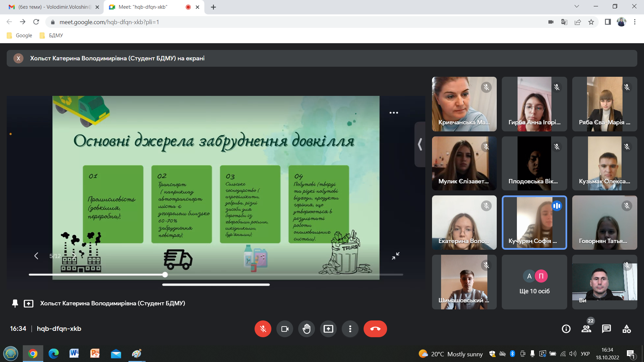Toggle browser side panel
Viewport: 644px width, 362px height.
click(608, 22)
